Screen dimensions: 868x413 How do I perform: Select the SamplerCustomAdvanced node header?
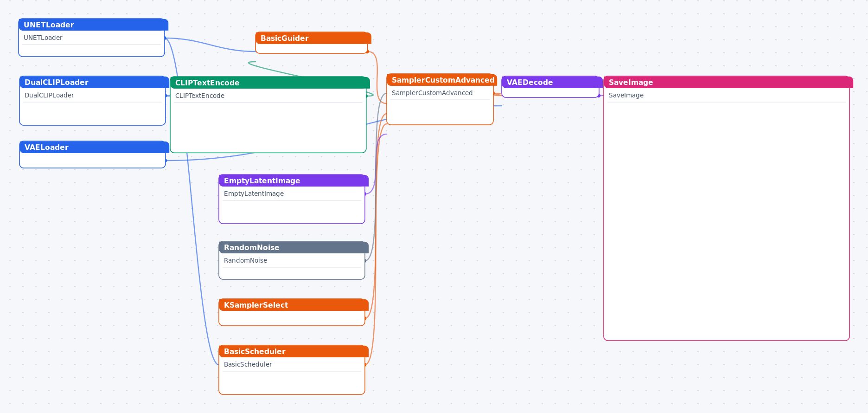click(442, 80)
